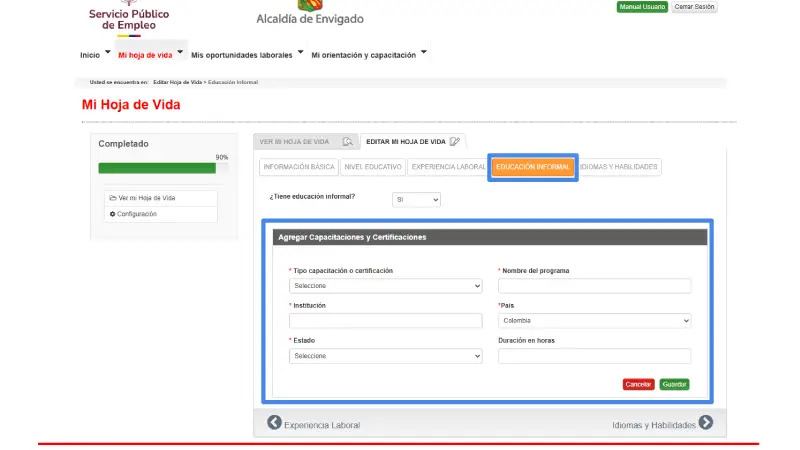Switch to the Información Básica tab
800x450 pixels.
pos(298,167)
